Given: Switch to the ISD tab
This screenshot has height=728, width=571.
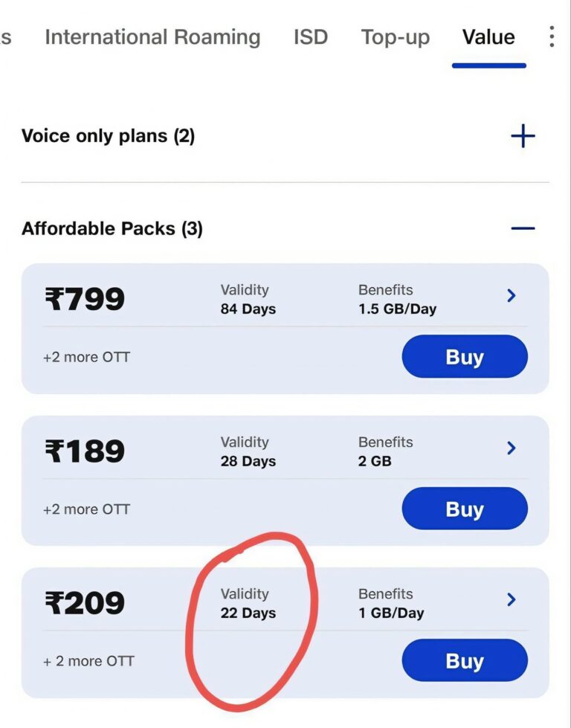Looking at the screenshot, I should point(311,37).
